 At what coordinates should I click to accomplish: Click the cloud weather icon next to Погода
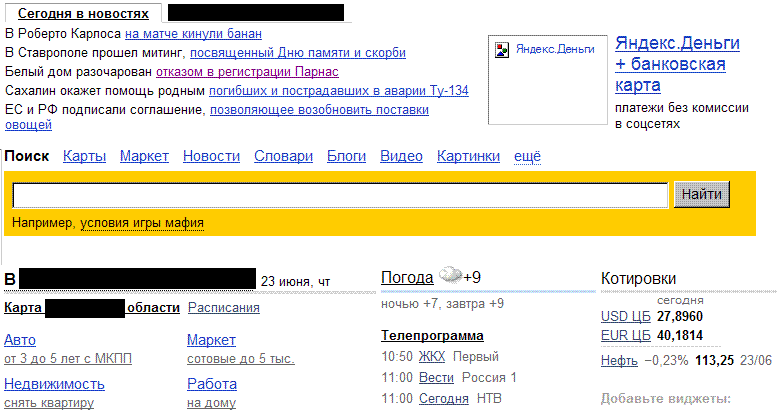point(450,274)
